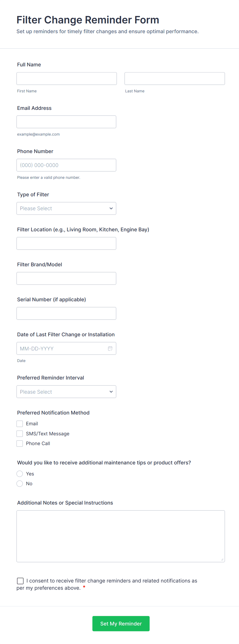Viewport: 239px width, 644px height.
Task: Click the Filter Brand/Model field
Action: [66, 278]
